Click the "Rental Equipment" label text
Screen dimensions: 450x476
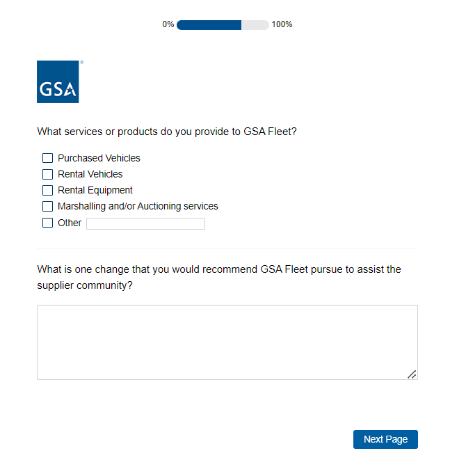click(95, 190)
